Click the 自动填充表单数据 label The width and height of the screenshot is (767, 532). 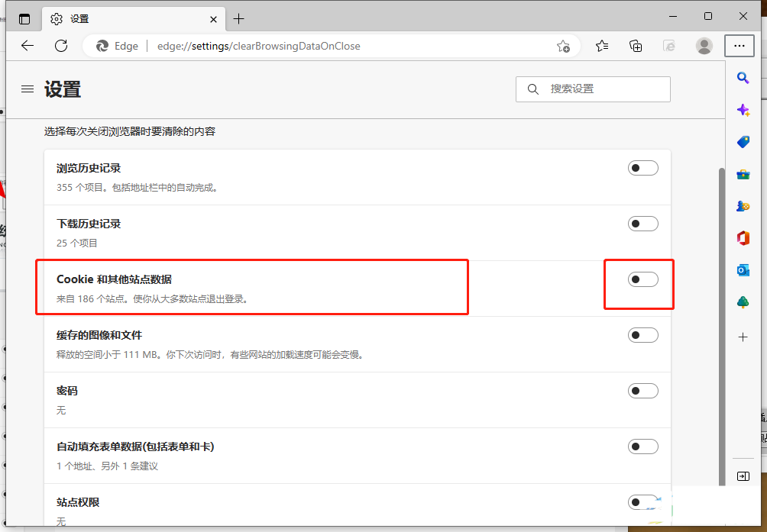pos(135,447)
